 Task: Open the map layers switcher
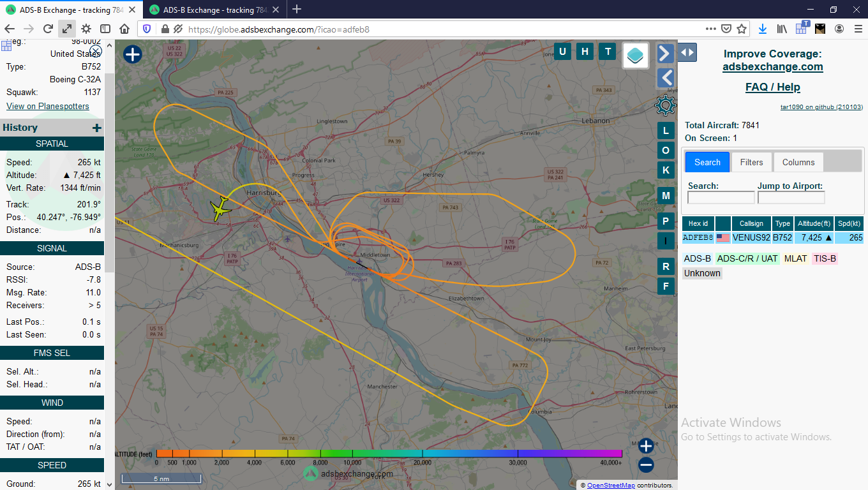click(x=636, y=56)
